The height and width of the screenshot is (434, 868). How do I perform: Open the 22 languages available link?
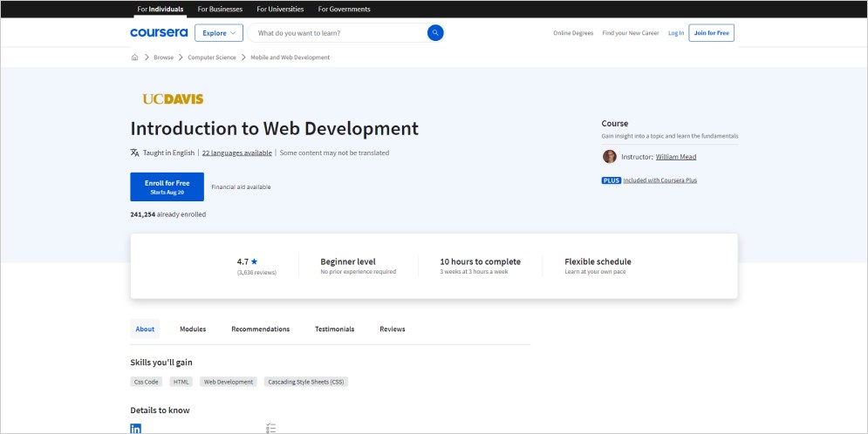[x=237, y=153]
